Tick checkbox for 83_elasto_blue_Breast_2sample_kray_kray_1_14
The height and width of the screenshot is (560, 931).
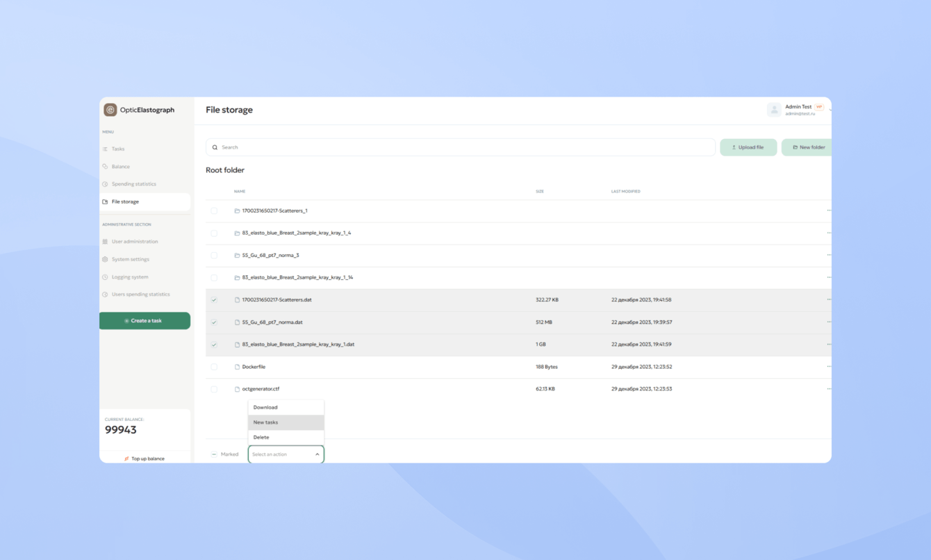214,277
